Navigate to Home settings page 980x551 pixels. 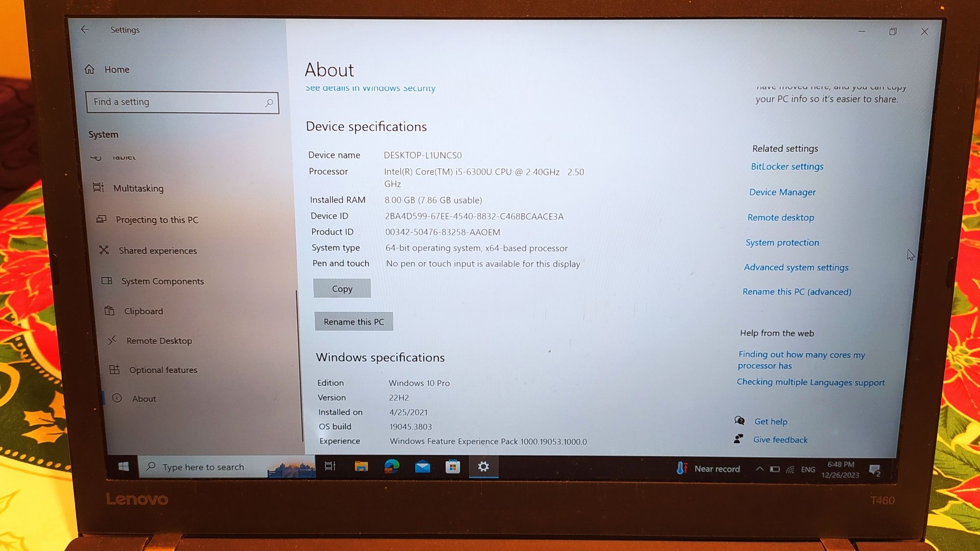118,70
